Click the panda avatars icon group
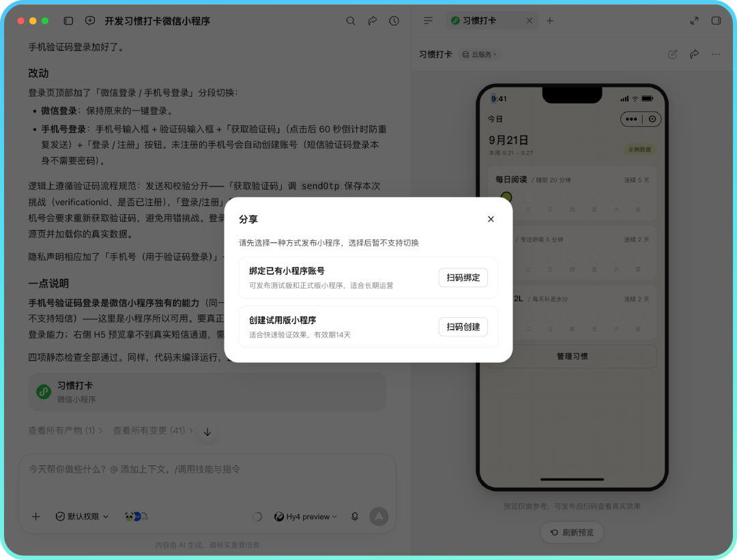737x560 pixels. pos(136,517)
